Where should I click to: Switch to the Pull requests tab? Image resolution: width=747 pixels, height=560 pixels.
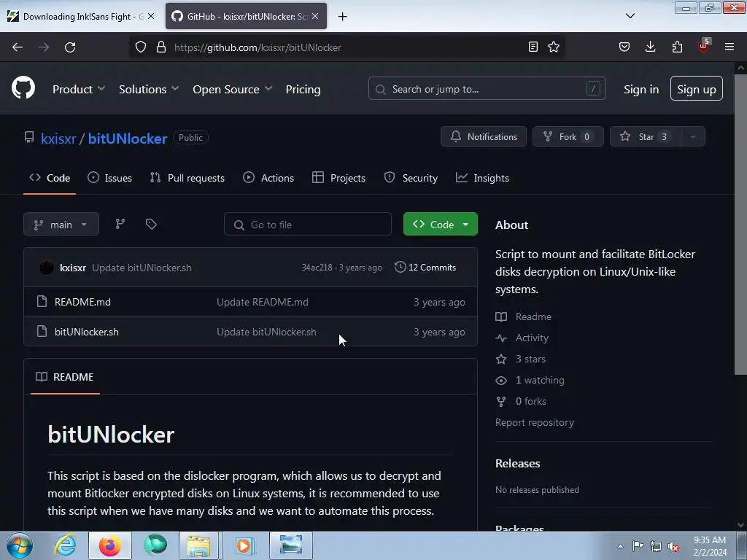coord(187,178)
